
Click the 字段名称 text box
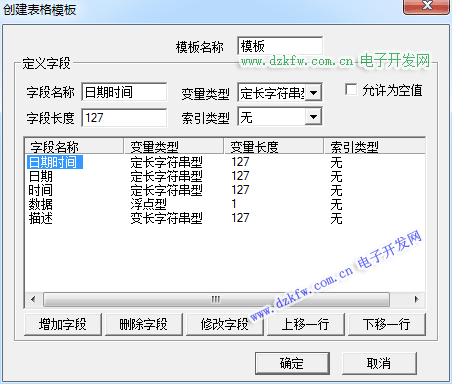click(124, 92)
